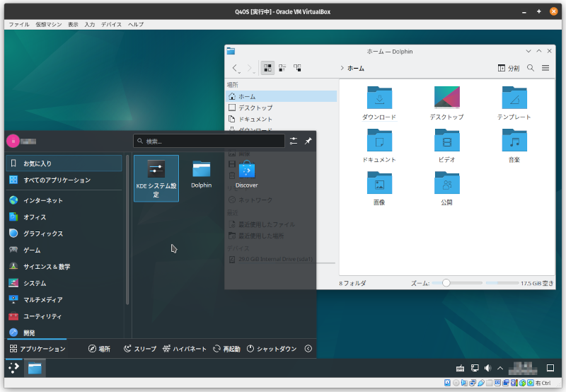Select ドキュメント in Dolphin places panel
This screenshot has width=566, height=392.
click(x=282, y=119)
